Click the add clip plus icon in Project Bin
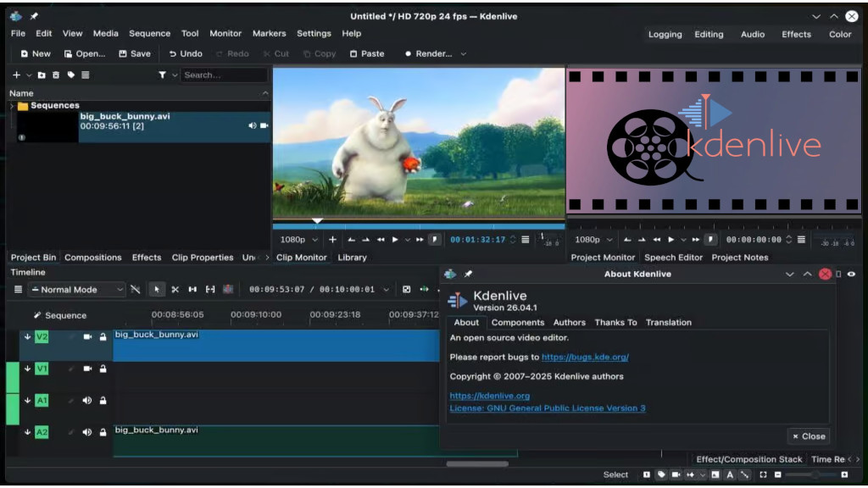 [x=16, y=75]
